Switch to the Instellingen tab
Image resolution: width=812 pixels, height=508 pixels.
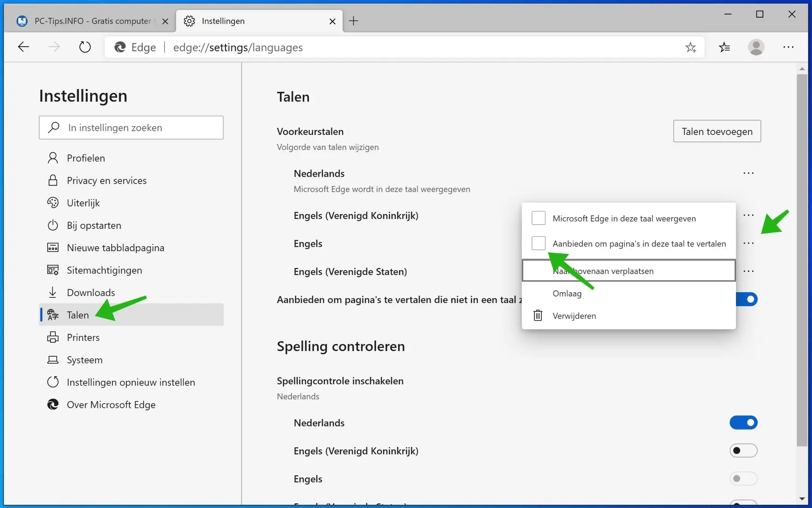(259, 21)
